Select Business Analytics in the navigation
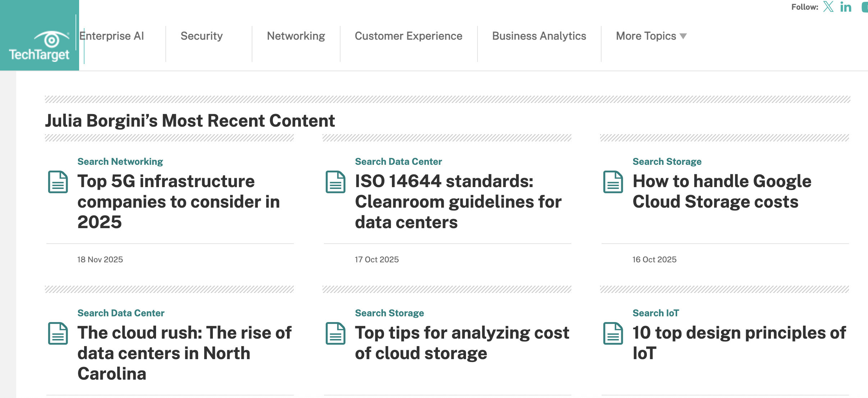Viewport: 868px width, 398px height. point(539,36)
